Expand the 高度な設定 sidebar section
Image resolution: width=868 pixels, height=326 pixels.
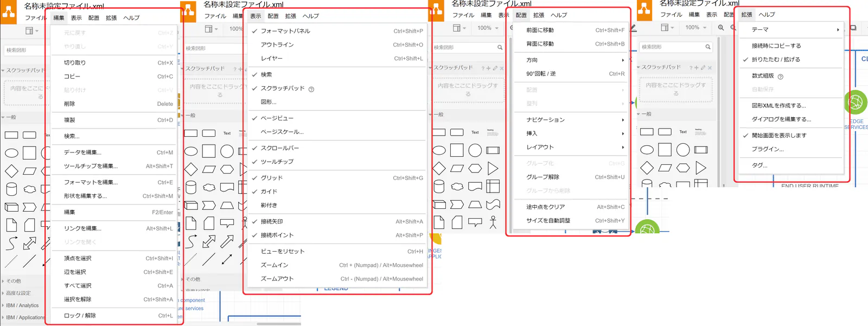coord(18,293)
